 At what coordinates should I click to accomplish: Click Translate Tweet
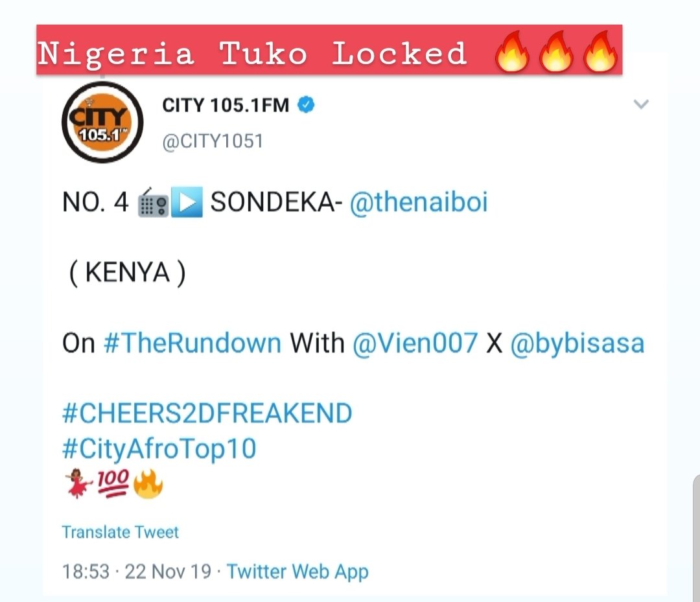(x=120, y=532)
